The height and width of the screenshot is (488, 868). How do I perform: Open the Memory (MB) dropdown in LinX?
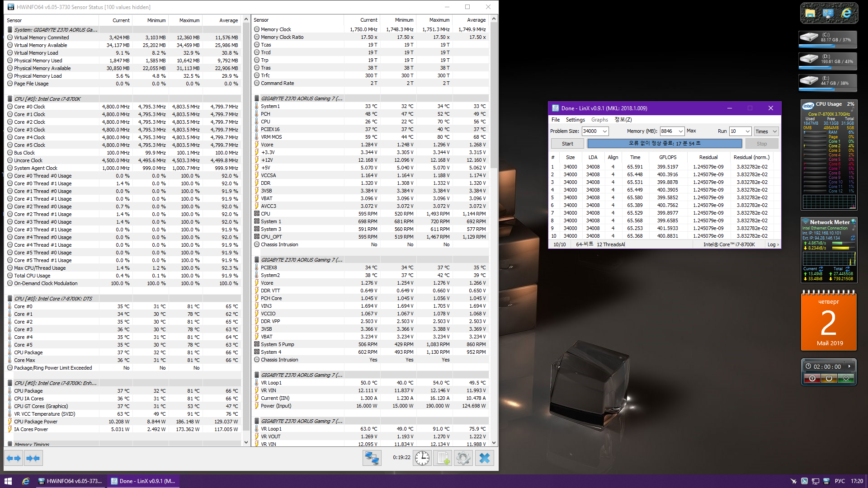680,131
